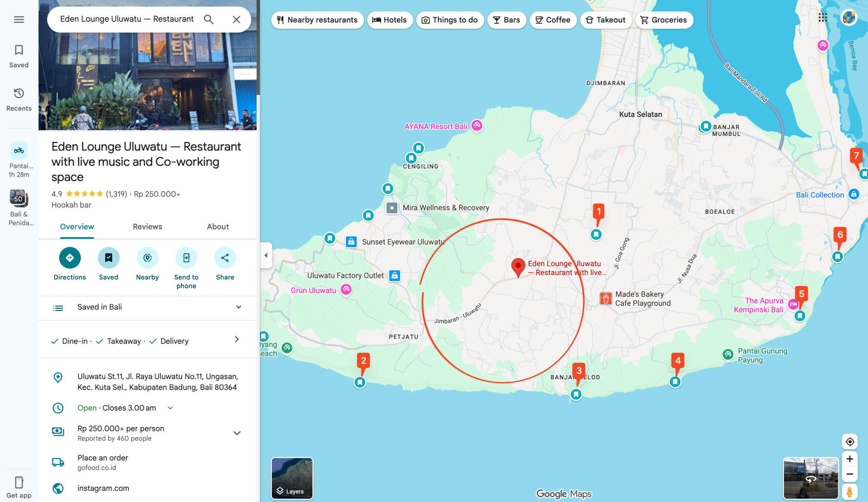Zoom in on the map
Image resolution: width=868 pixels, height=502 pixels.
click(850, 459)
